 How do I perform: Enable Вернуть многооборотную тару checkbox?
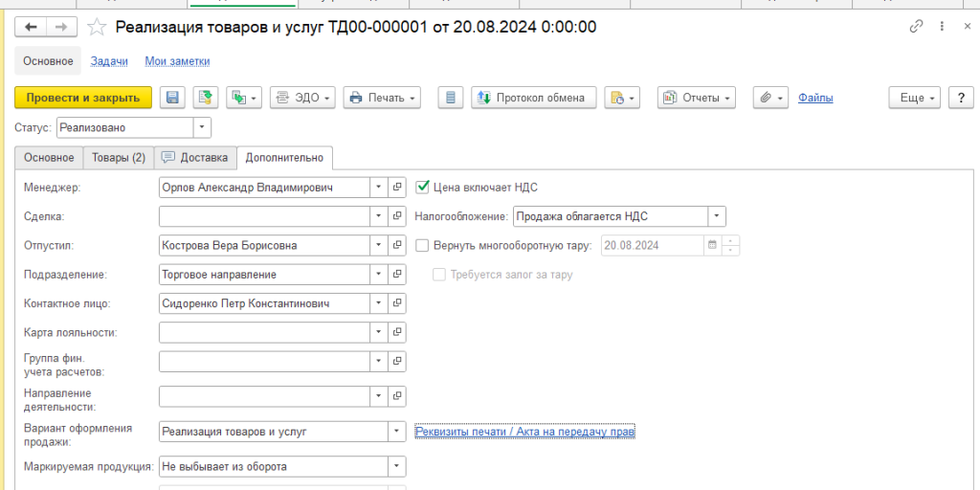[x=423, y=245]
